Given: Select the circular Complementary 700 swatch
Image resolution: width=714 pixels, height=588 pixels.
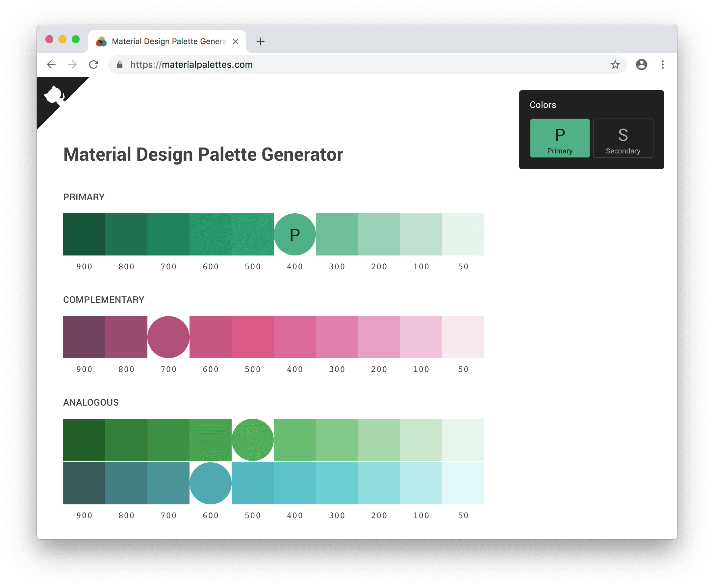Looking at the screenshot, I should pyautogui.click(x=168, y=337).
